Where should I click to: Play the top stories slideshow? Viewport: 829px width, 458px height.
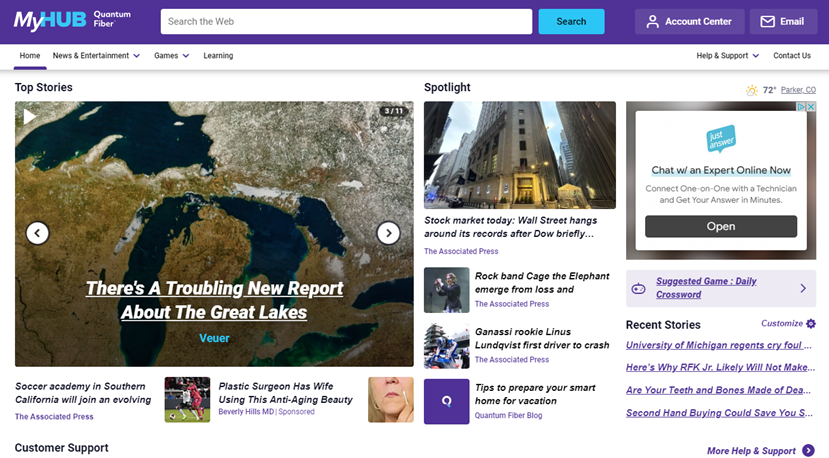point(29,116)
